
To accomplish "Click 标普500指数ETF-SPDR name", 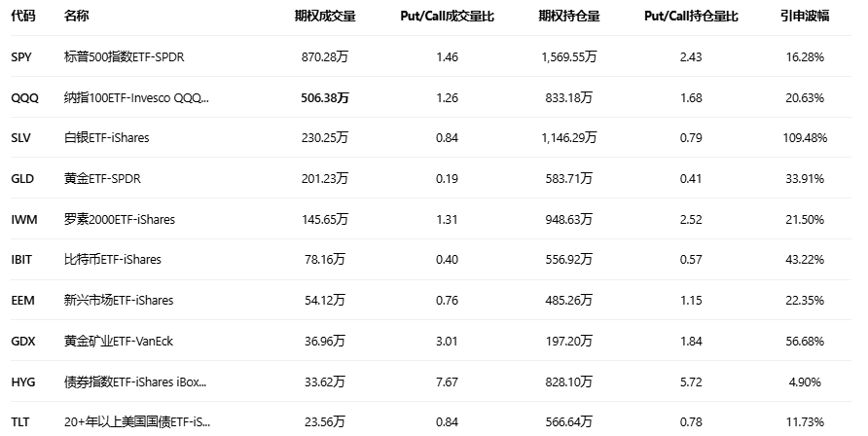I will [x=124, y=57].
